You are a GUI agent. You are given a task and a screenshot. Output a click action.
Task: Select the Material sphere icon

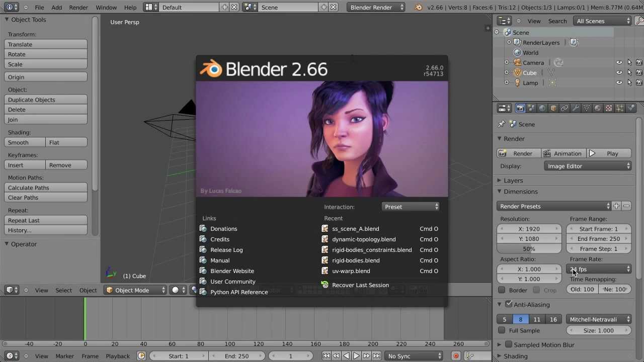click(x=598, y=108)
